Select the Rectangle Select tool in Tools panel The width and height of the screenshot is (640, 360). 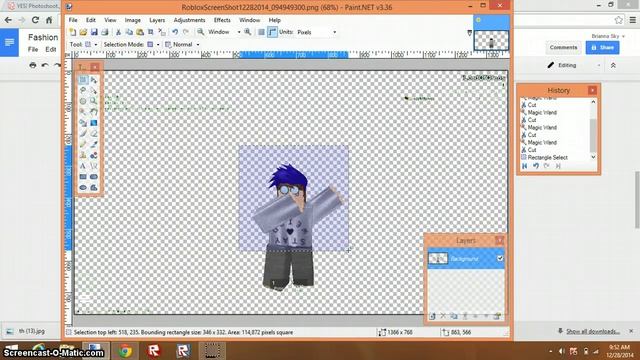point(83,80)
